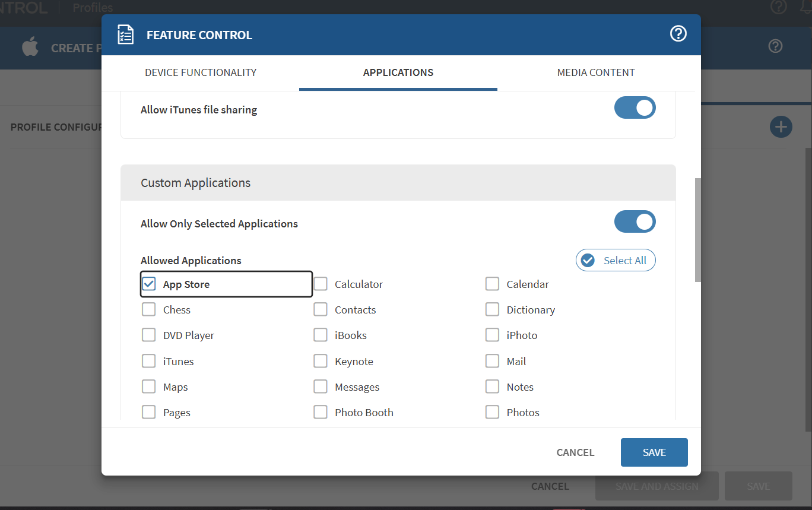This screenshot has width=812, height=510.
Task: Allow the Mail application
Action: click(x=492, y=362)
